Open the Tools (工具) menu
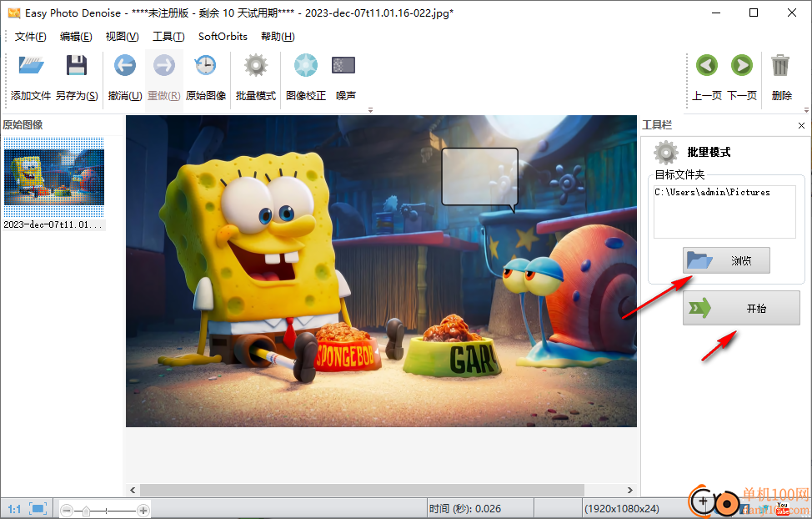812x519 pixels. click(x=168, y=36)
